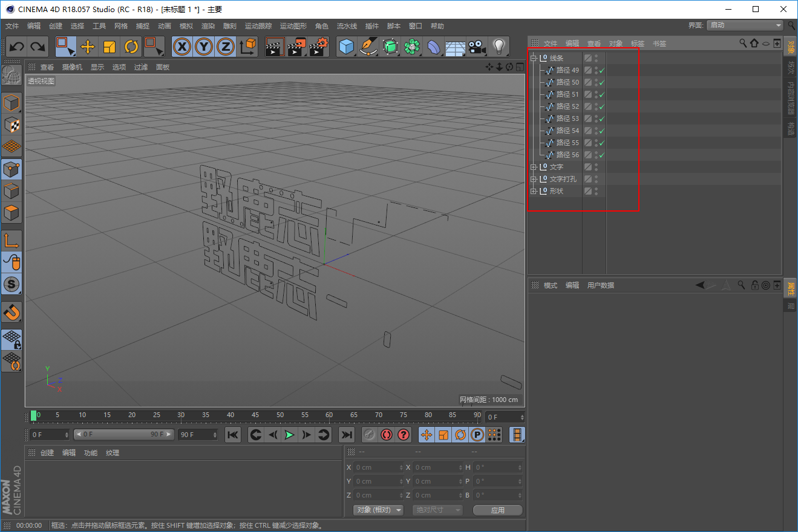This screenshot has width=798, height=532.
Task: Switch to Polygons mode
Action: (x=11, y=213)
